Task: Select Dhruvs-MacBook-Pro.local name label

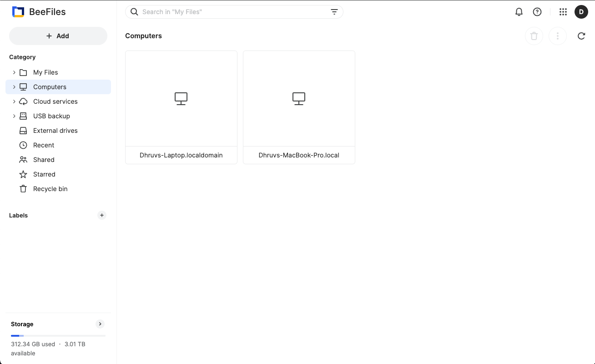Action: [299, 155]
